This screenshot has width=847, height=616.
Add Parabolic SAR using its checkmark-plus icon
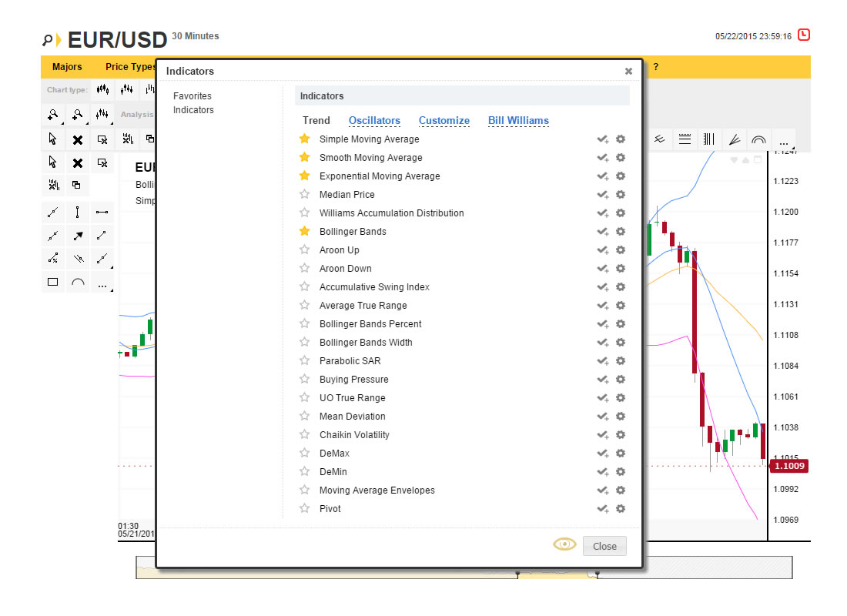pyautogui.click(x=603, y=361)
